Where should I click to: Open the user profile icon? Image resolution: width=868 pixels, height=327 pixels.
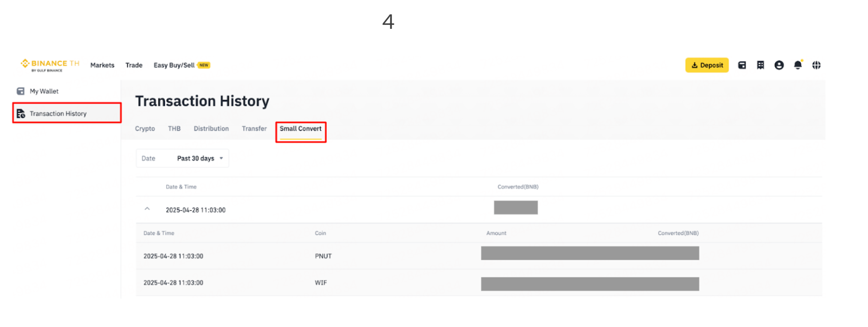pyautogui.click(x=779, y=65)
